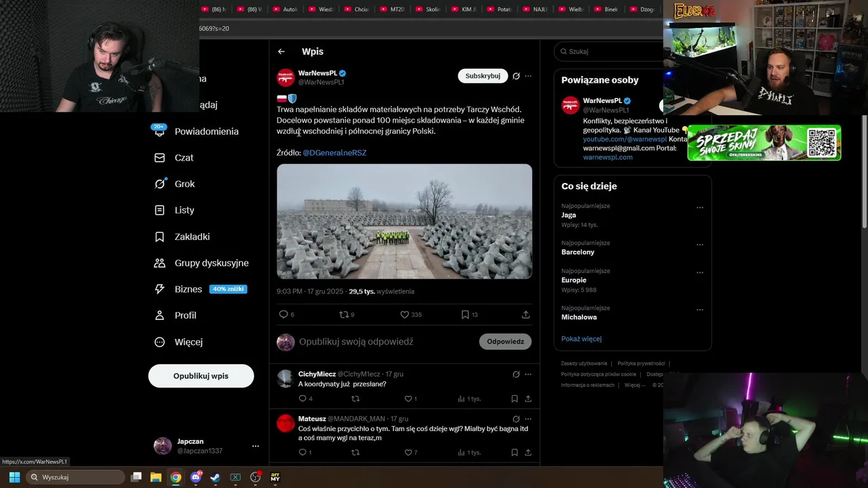Bookmark Mateusz's comment
This screenshot has width=868, height=488.
click(515, 453)
